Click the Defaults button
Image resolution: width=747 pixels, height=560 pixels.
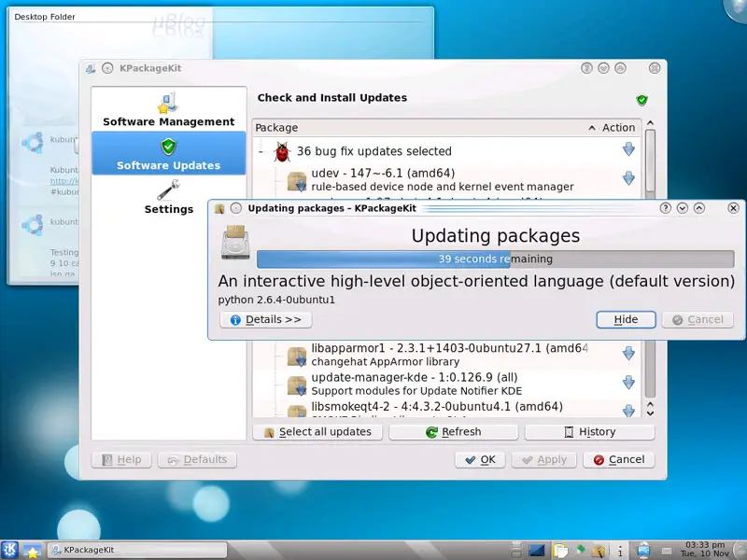[x=197, y=459]
